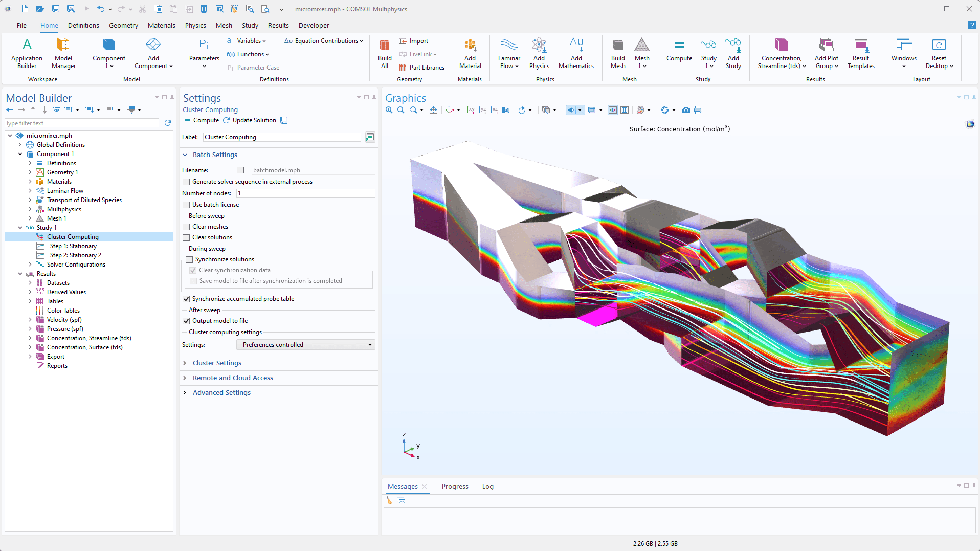Screen dimensions: 980x551
Task: Expand the Cluster Settings section
Action: pyautogui.click(x=217, y=363)
